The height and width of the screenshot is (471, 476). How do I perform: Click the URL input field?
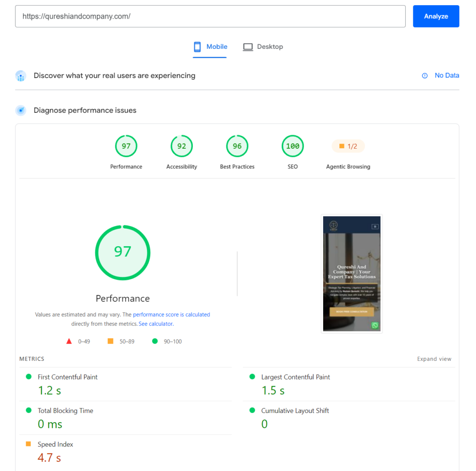click(211, 16)
